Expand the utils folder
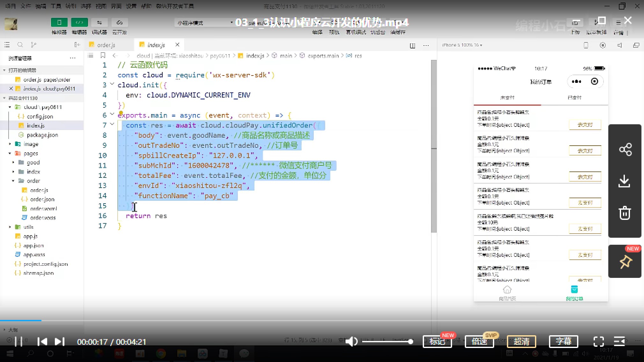Screen dimensions: 644x362 [x=10, y=227]
